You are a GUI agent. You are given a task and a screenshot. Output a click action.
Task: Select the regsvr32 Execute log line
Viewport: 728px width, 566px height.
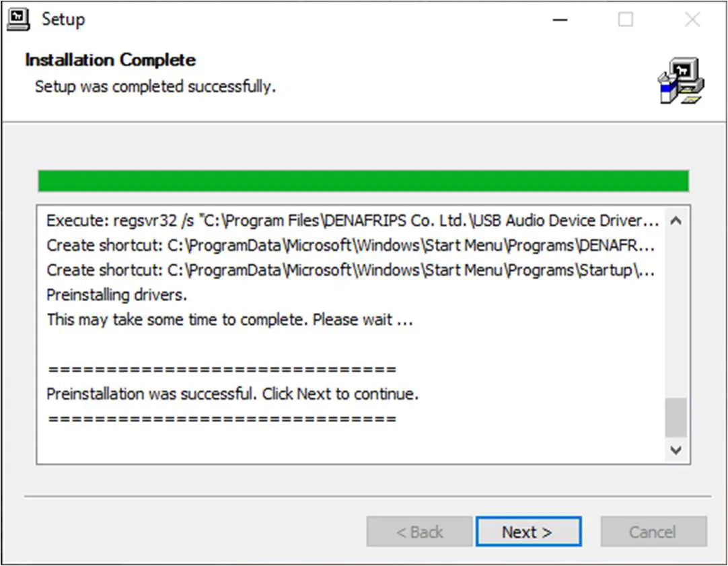[353, 221]
